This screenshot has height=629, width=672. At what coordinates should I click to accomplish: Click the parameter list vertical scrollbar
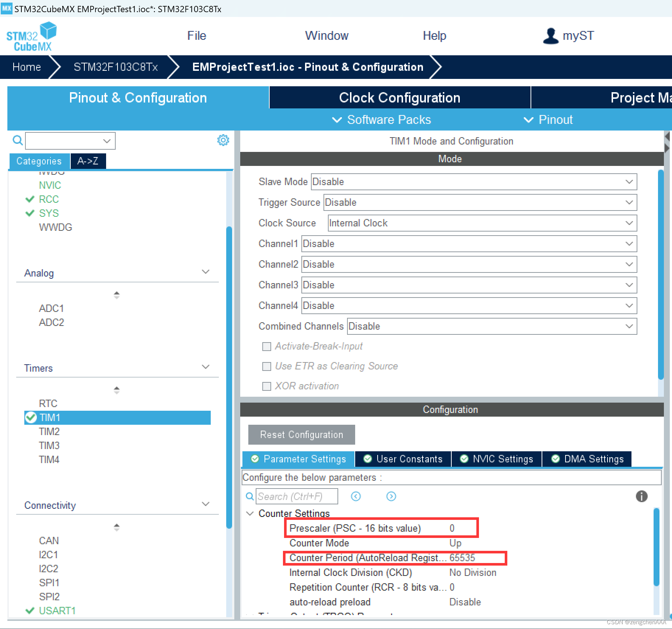click(x=657, y=547)
